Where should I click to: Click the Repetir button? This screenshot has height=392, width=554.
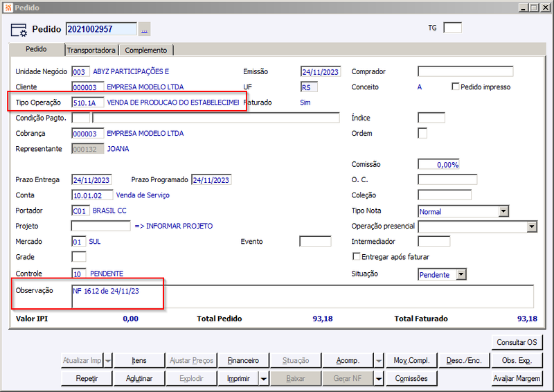tap(87, 379)
